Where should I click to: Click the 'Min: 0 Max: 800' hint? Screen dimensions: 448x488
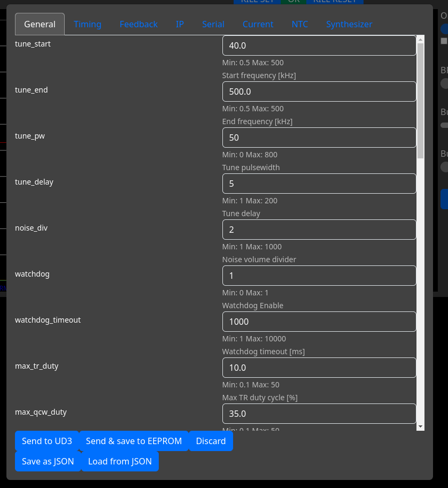coord(250,155)
